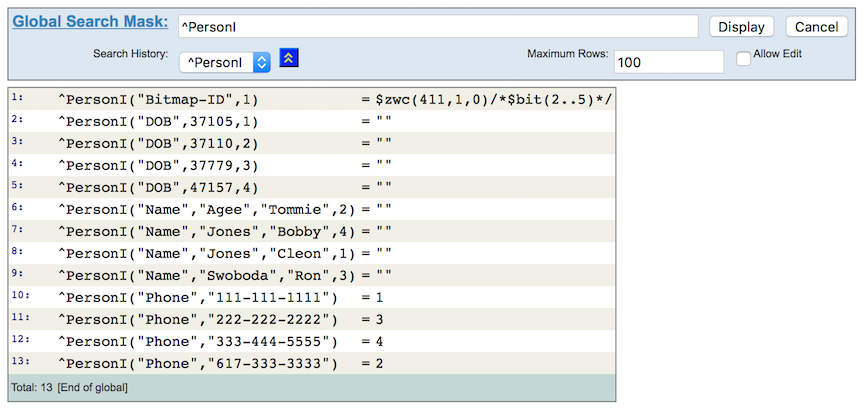This screenshot has width=864, height=412.
Task: Click the Display button
Action: (741, 27)
